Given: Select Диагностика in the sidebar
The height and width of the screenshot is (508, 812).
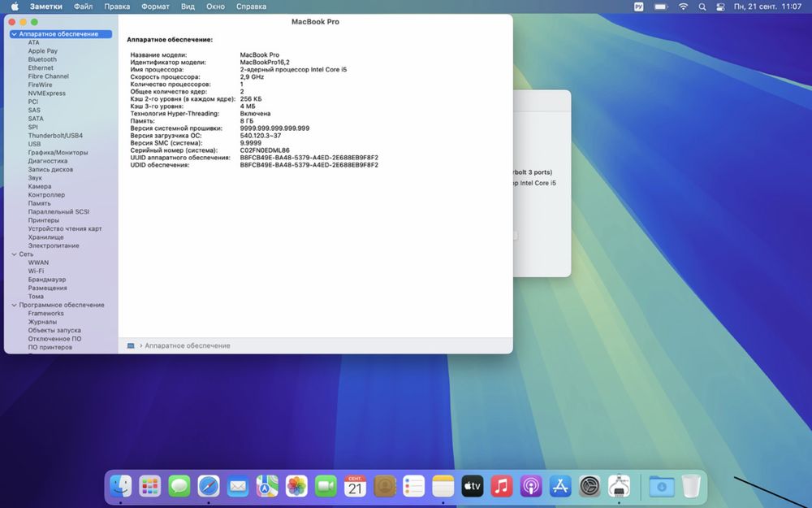Looking at the screenshot, I should 48,161.
